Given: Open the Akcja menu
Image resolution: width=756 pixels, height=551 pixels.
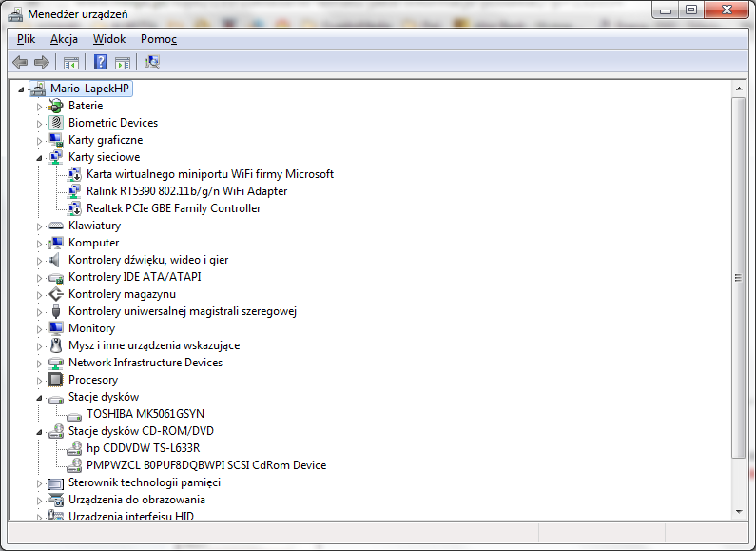Looking at the screenshot, I should [64, 39].
